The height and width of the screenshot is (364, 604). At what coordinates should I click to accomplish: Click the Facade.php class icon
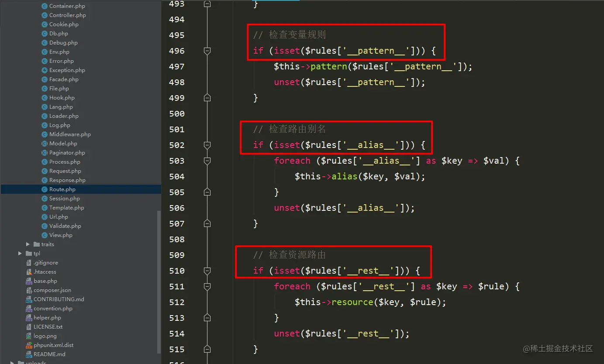[x=45, y=79]
